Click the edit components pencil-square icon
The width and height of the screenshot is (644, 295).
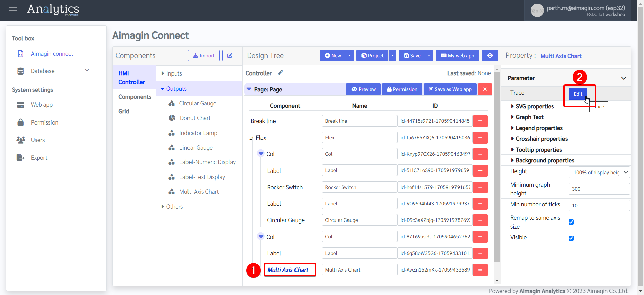230,56
